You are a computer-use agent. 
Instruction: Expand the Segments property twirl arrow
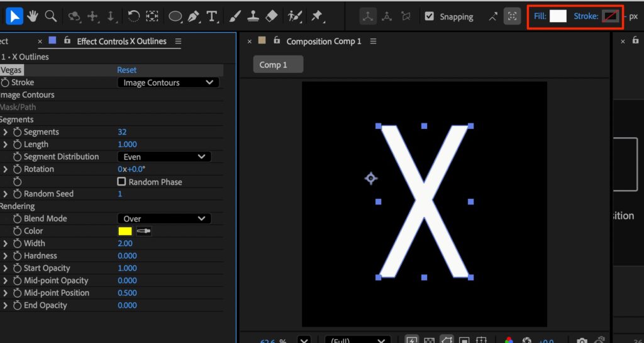click(x=6, y=132)
